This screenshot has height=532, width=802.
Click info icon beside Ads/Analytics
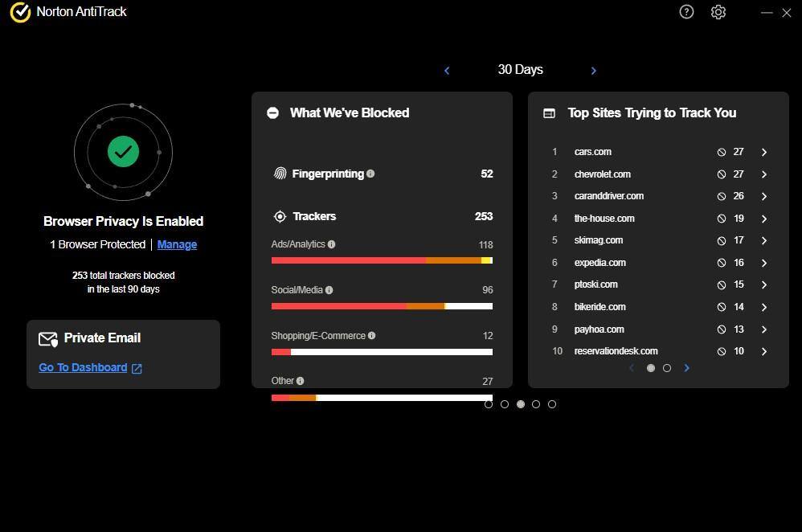pos(332,244)
